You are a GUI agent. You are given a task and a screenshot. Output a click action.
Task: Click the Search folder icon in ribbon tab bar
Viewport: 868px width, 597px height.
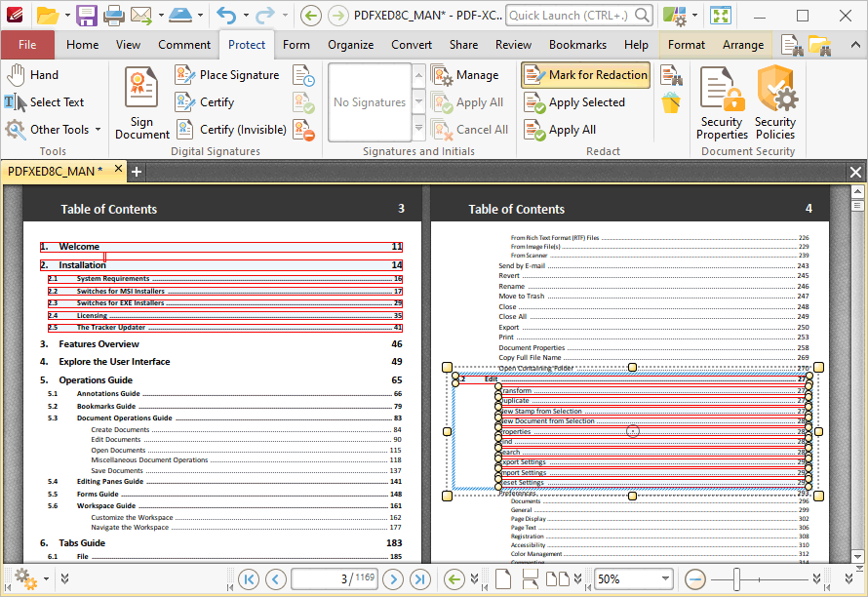click(x=819, y=45)
